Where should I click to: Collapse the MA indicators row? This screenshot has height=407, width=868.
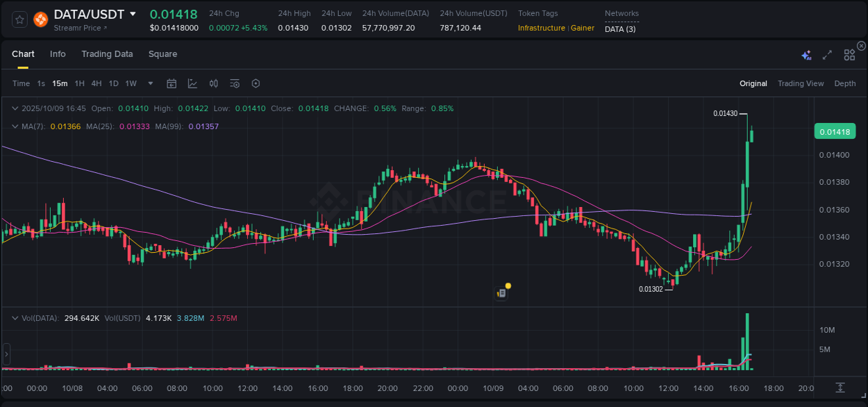point(15,126)
